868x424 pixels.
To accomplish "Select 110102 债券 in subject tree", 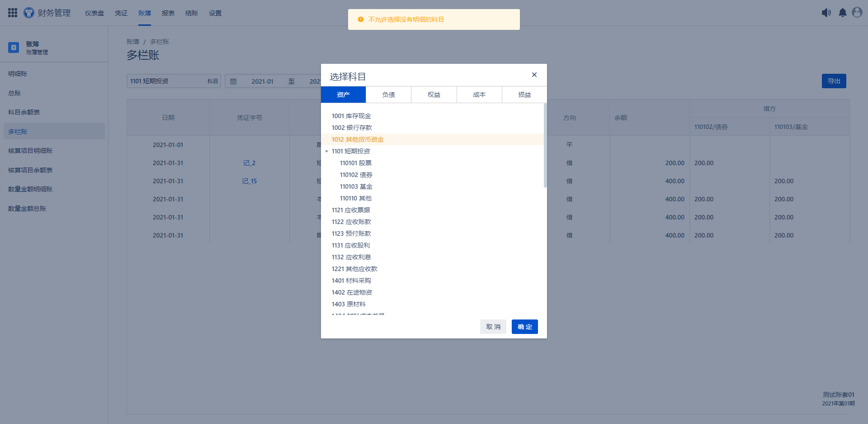I will point(356,175).
